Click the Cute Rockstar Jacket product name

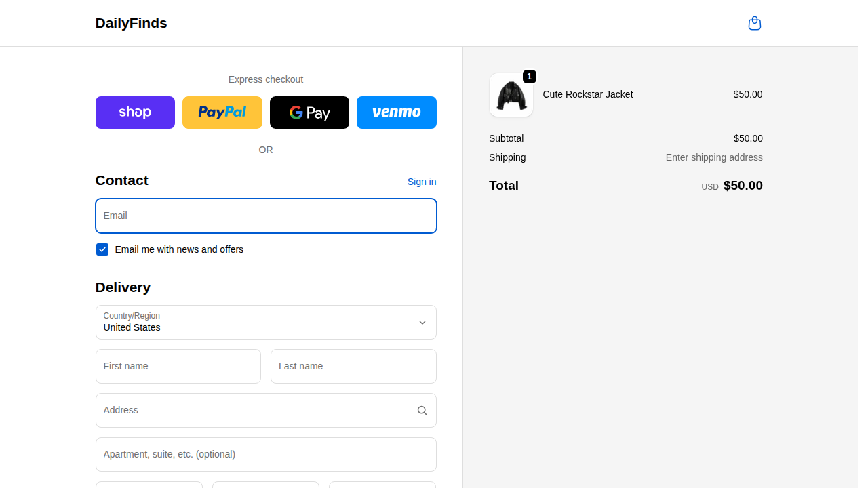[x=588, y=94]
